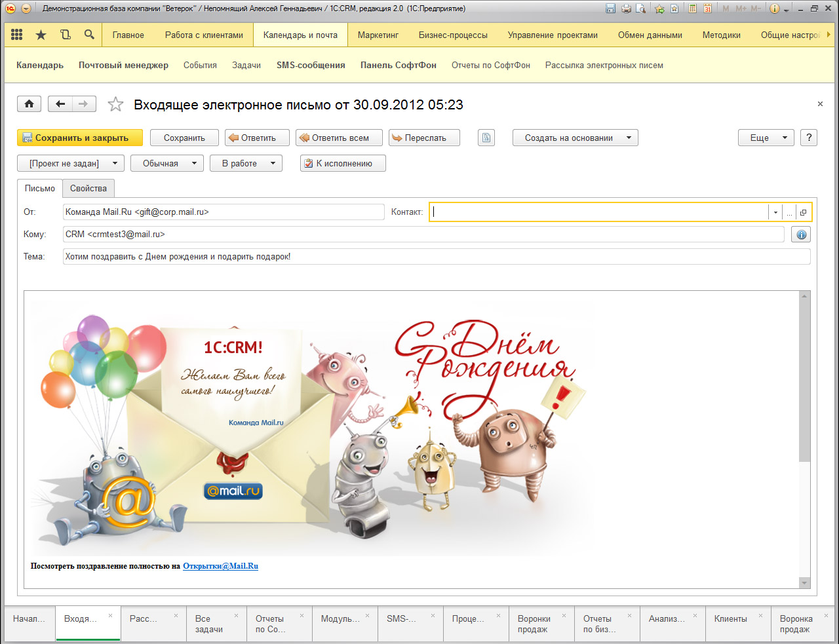
Task: Click the search magnifier icon
Action: point(89,35)
